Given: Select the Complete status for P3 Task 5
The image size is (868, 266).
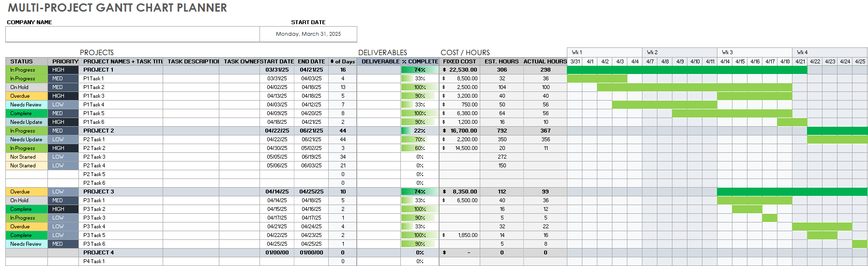Looking at the screenshot, I should pos(26,235).
